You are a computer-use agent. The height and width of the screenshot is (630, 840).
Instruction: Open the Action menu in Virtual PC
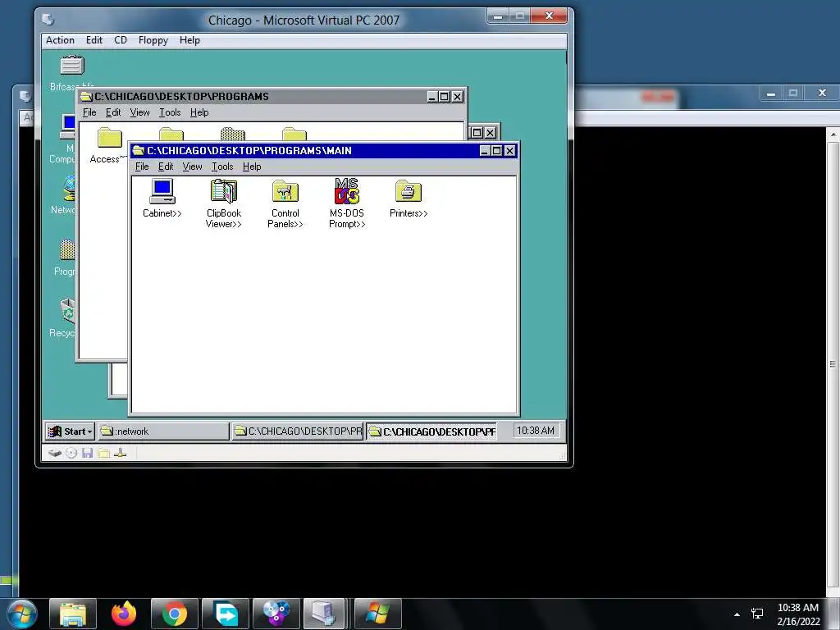coord(60,40)
